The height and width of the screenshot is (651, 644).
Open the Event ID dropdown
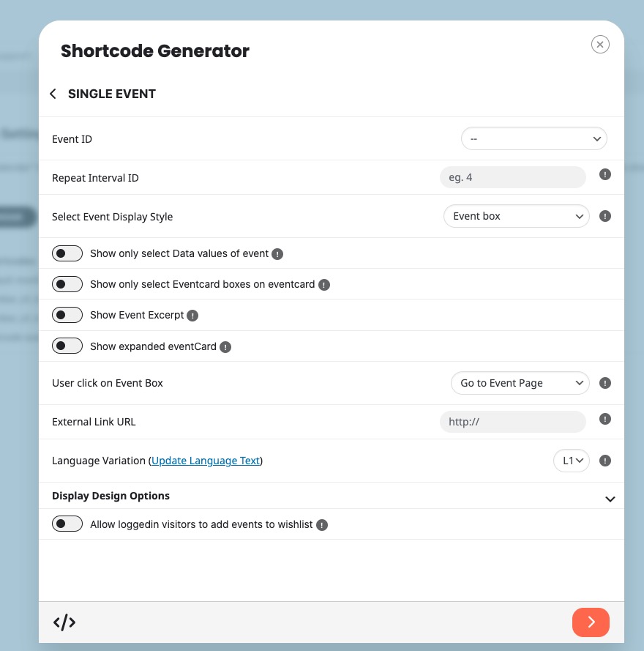(534, 138)
